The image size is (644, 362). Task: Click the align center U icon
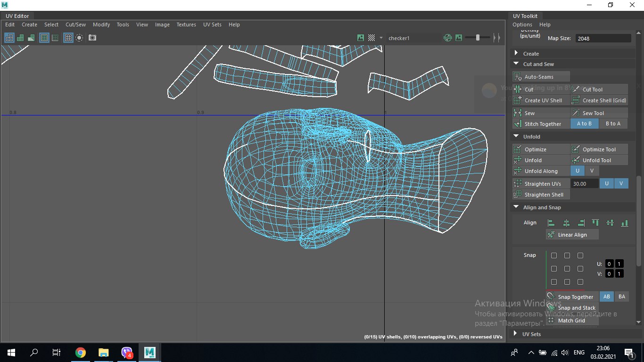pyautogui.click(x=566, y=223)
